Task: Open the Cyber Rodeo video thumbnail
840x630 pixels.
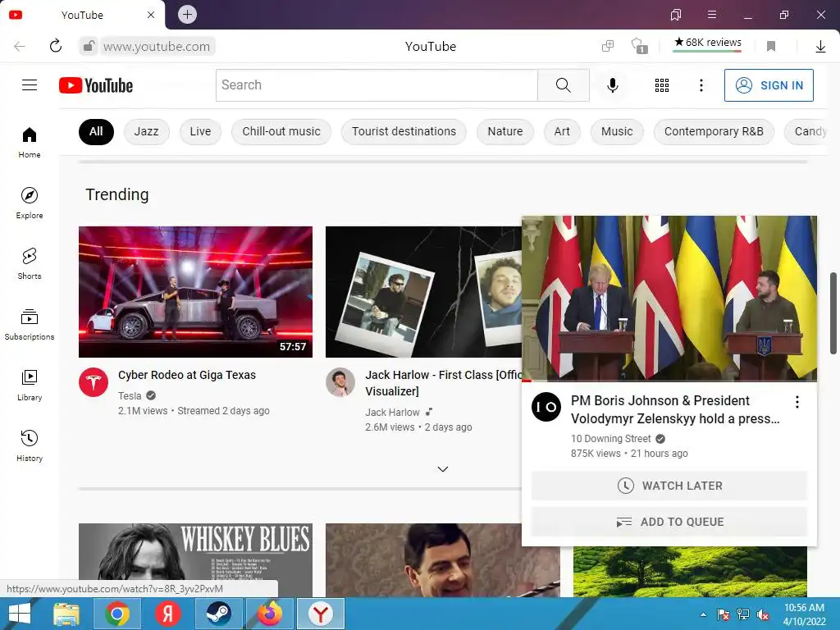Action: [195, 292]
